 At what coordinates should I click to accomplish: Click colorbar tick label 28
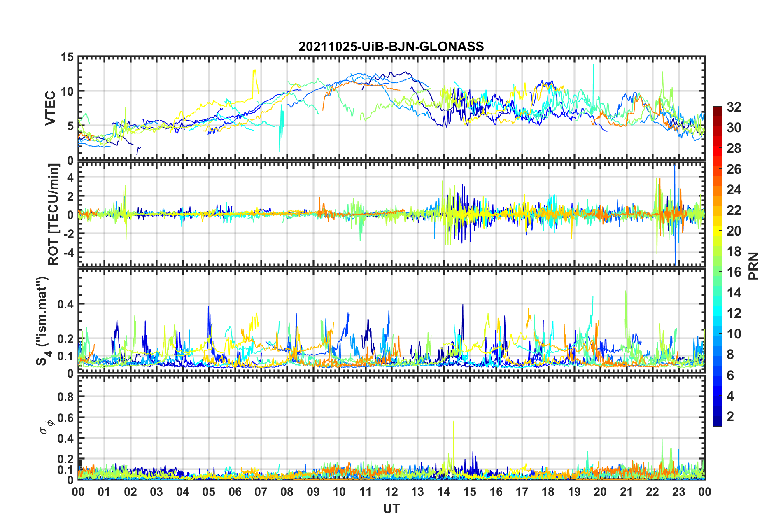click(x=734, y=148)
